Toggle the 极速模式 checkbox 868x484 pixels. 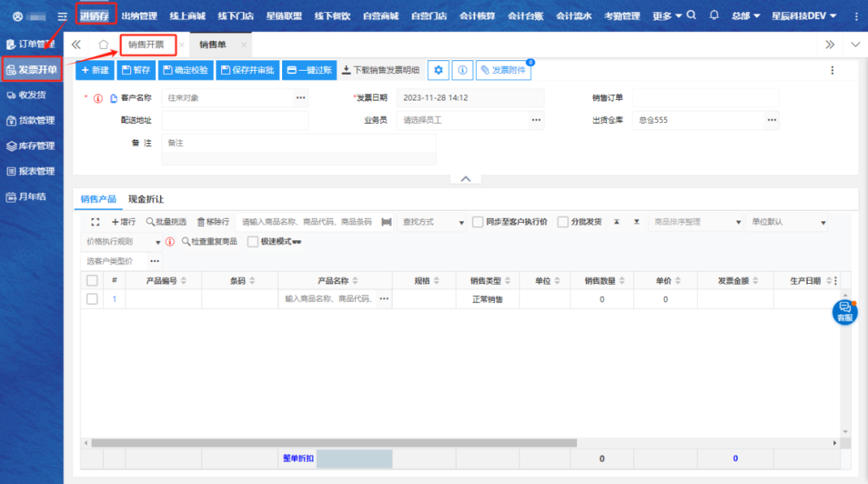[253, 241]
